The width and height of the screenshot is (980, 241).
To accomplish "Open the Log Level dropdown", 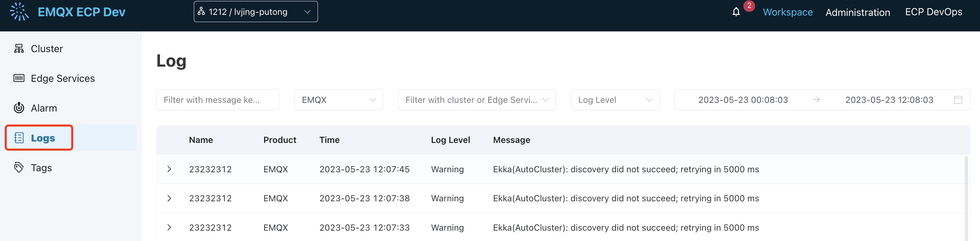I will pyautogui.click(x=615, y=100).
